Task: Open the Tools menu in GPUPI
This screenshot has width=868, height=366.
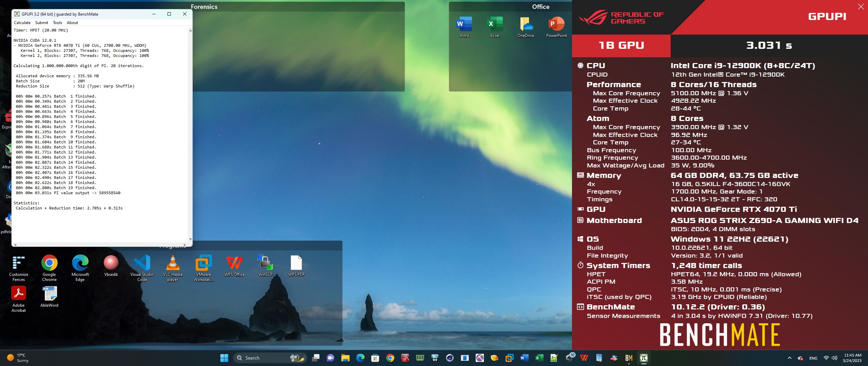Action: 57,23
